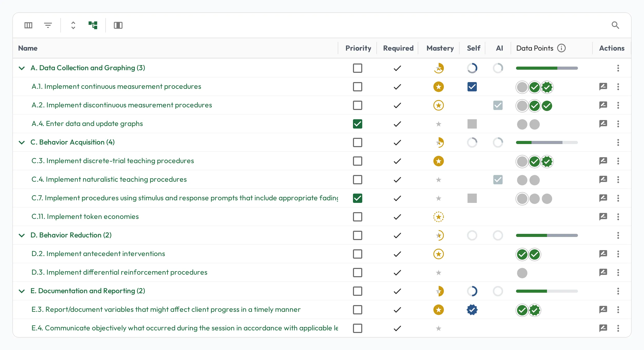Open E.3. Report/document variables item
Image resolution: width=644 pixels, height=350 pixels.
[166, 309]
